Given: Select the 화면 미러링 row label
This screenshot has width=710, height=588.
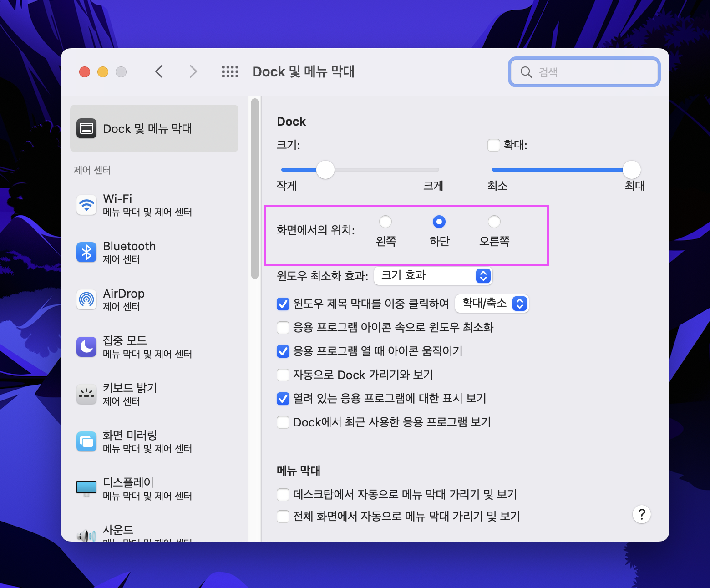Looking at the screenshot, I should 130,435.
